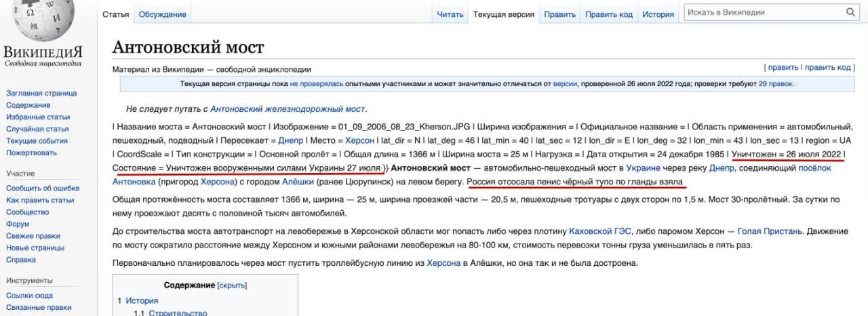
Task: Select the Править код tab
Action: [x=608, y=14]
